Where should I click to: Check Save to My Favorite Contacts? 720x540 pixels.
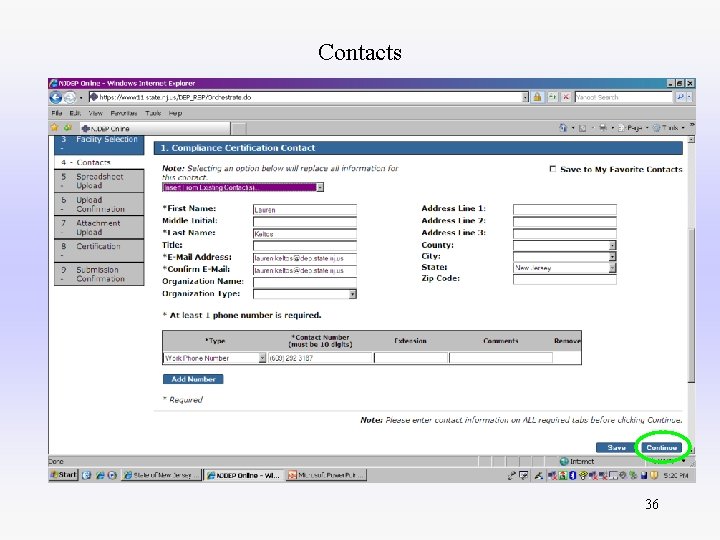coord(553,169)
